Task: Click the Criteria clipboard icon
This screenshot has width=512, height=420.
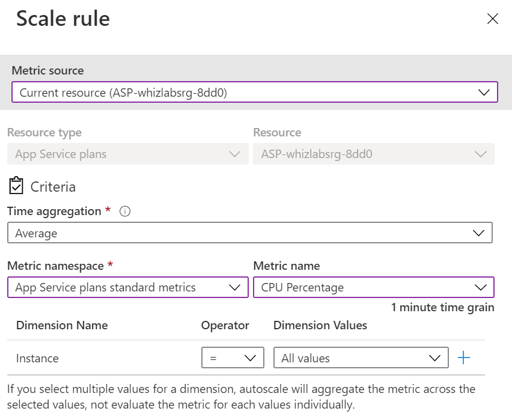Action: (x=17, y=186)
